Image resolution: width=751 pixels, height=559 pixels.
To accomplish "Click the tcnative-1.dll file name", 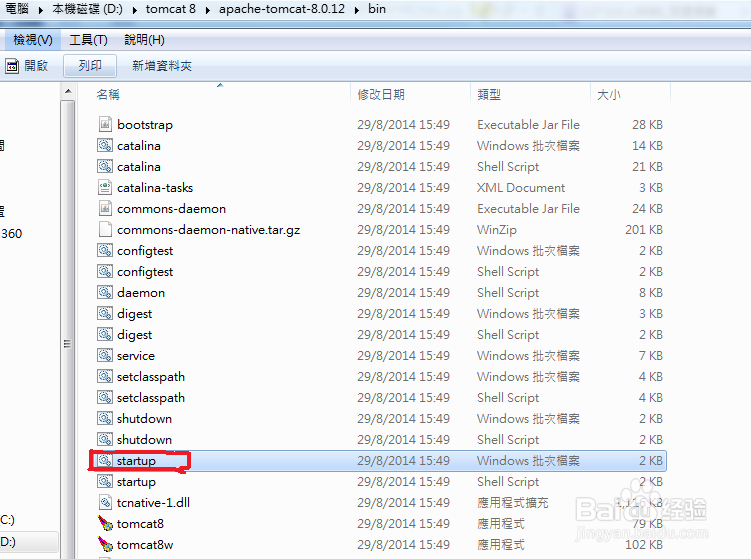I will [153, 502].
